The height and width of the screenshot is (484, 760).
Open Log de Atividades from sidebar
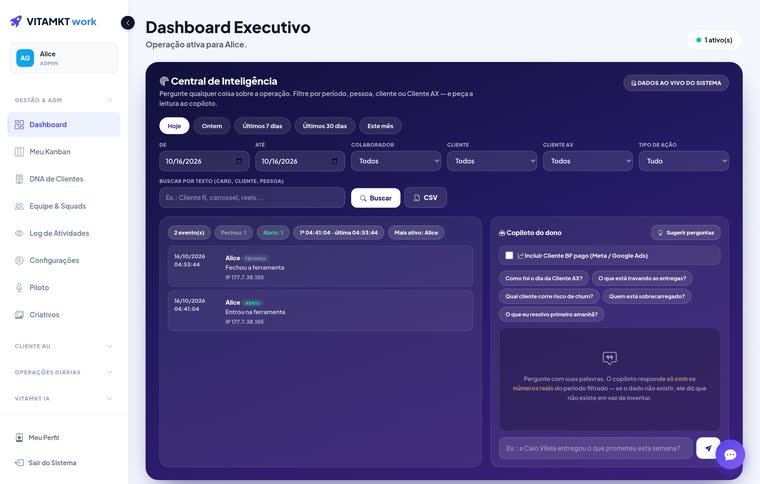pyautogui.click(x=63, y=233)
